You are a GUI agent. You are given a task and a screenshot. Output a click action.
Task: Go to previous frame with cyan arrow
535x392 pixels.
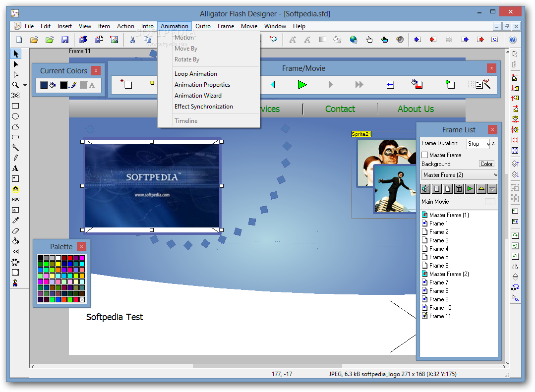click(273, 85)
